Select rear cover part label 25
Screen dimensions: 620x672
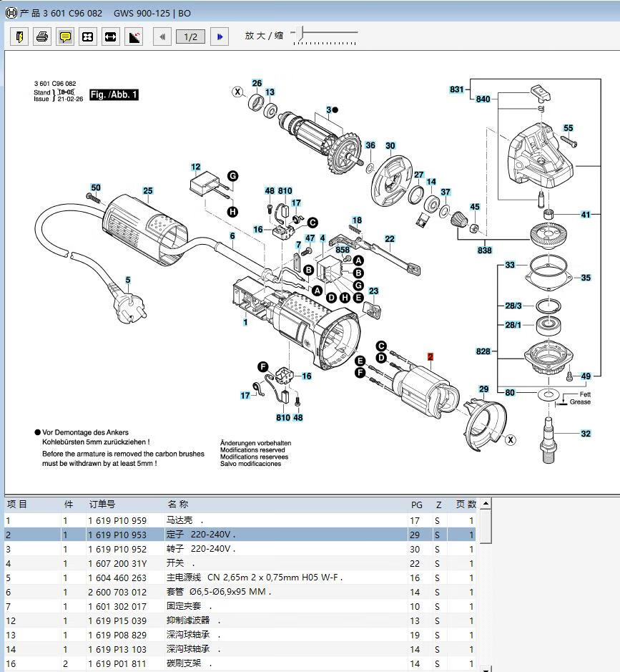[148, 190]
